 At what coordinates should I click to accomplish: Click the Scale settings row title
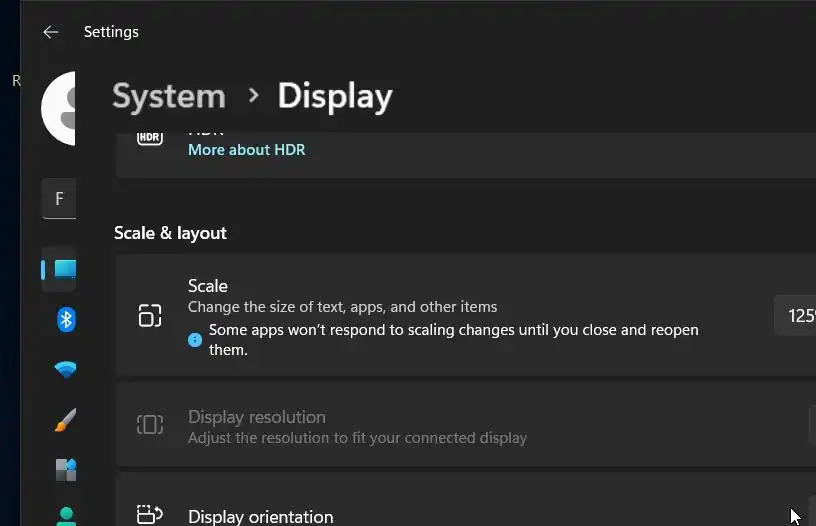tap(208, 286)
